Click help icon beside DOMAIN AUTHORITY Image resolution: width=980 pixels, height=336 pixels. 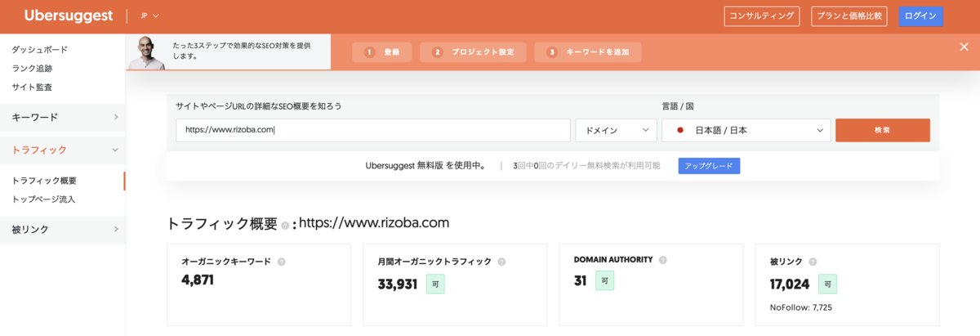coord(662,260)
